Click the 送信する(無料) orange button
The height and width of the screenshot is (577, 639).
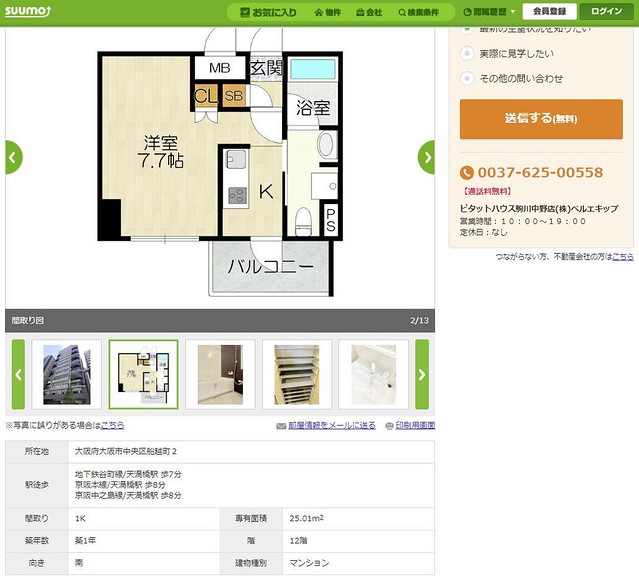541,119
